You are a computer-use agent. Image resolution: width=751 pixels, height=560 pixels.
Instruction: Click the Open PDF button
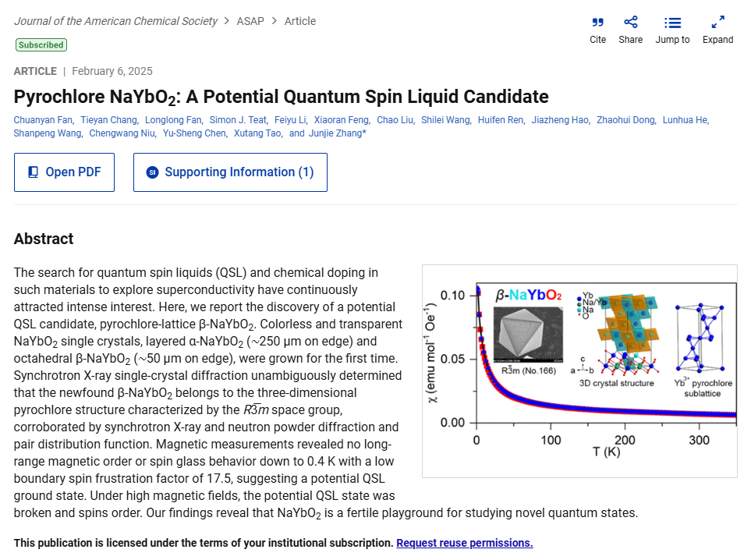(x=64, y=172)
